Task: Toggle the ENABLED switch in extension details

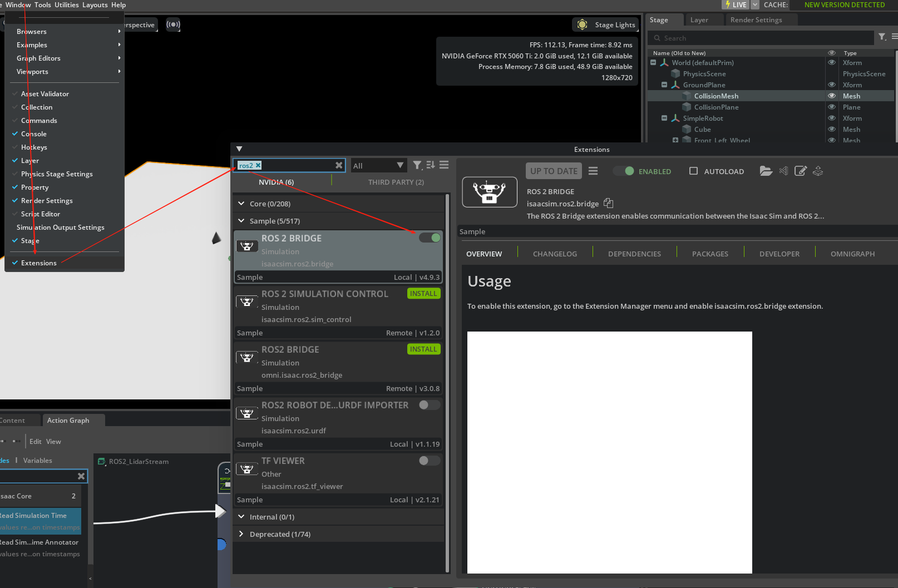Action: [x=624, y=171]
